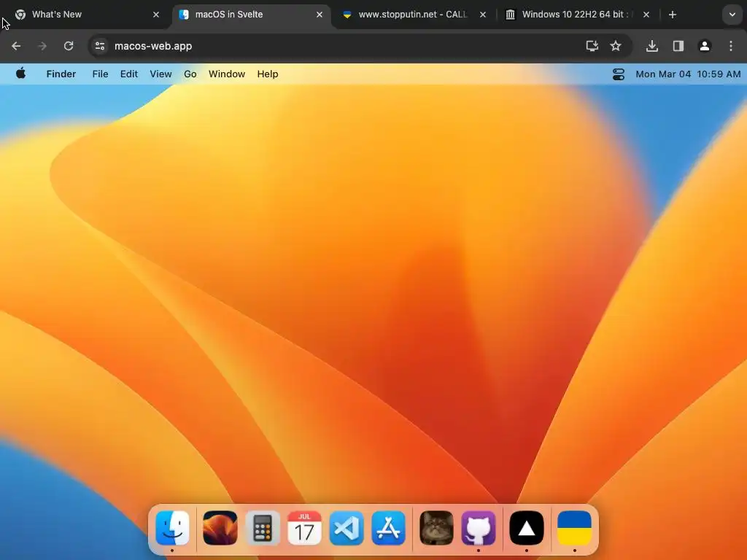This screenshot has width=747, height=560.
Task: Go forward with browser forward arrow
Action: [42, 46]
